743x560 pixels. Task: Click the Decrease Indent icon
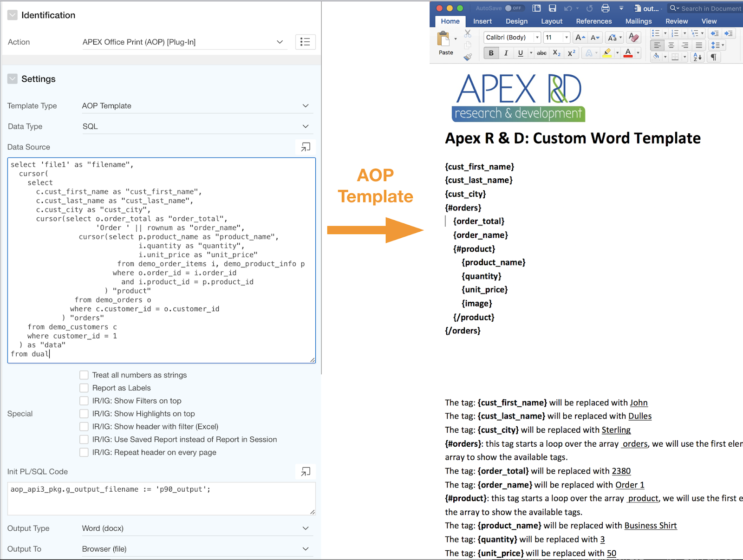[715, 33]
